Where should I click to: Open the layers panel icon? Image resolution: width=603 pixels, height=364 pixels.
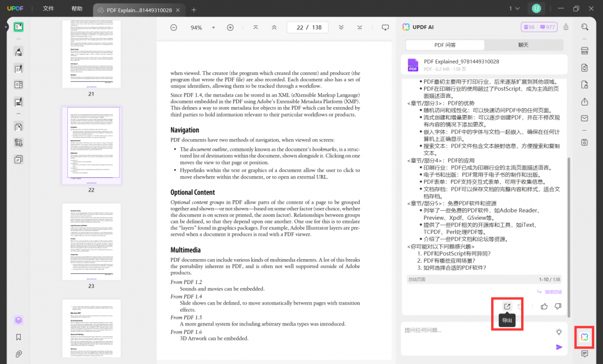(18, 320)
